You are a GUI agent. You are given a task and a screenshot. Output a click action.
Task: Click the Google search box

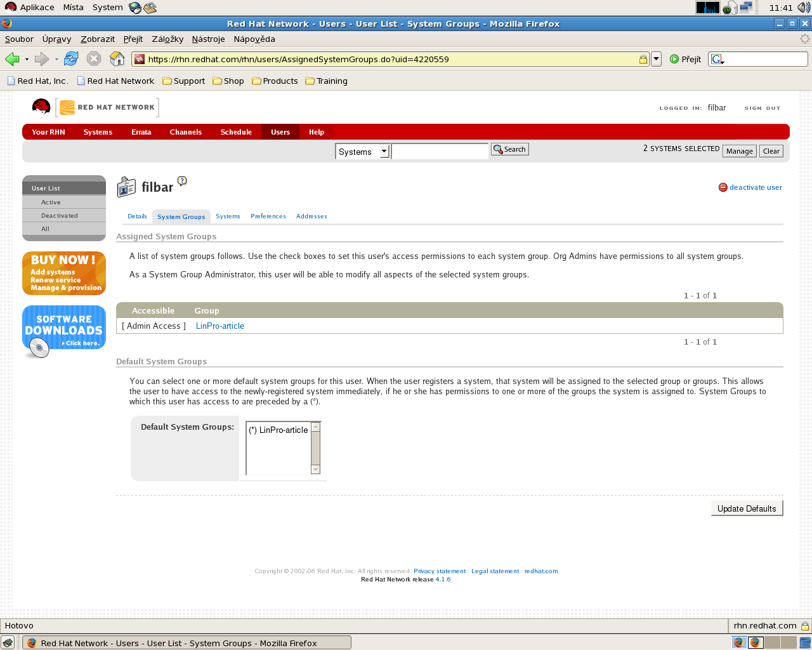tap(766, 59)
